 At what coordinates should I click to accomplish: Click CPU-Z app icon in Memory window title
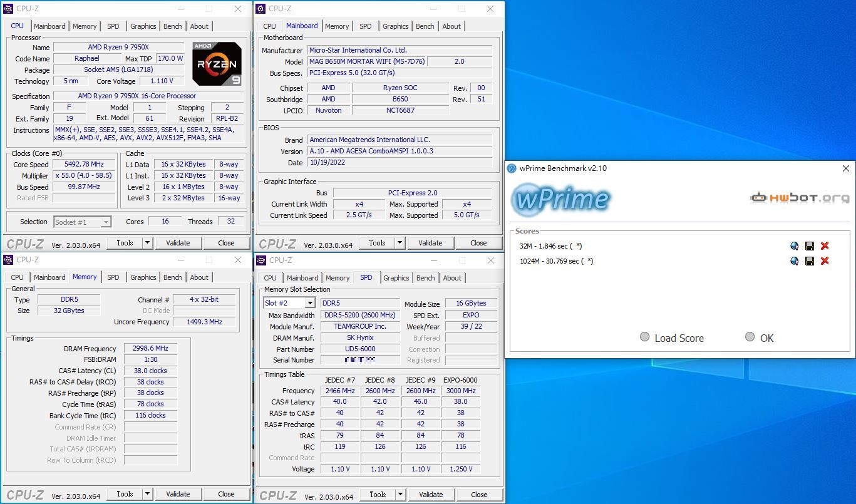coord(8,260)
